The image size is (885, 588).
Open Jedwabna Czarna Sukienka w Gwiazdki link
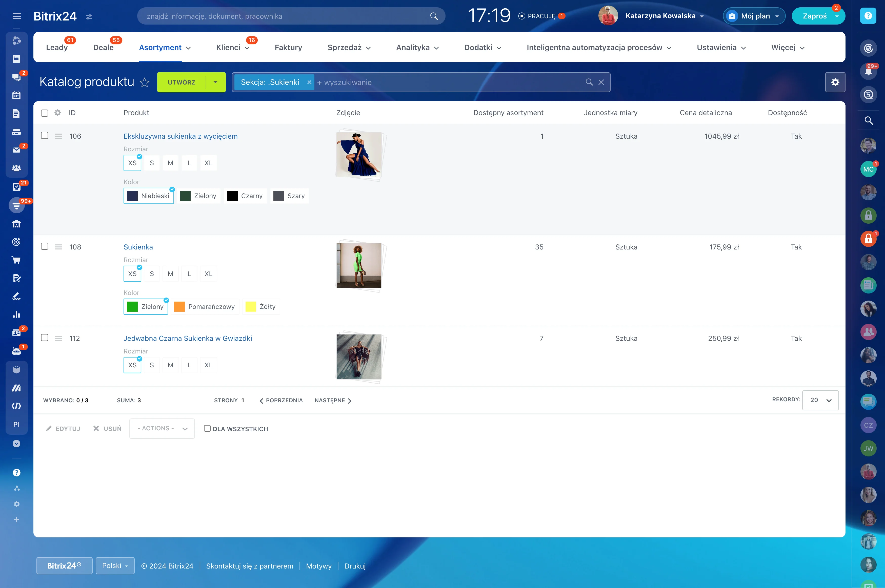coord(188,338)
